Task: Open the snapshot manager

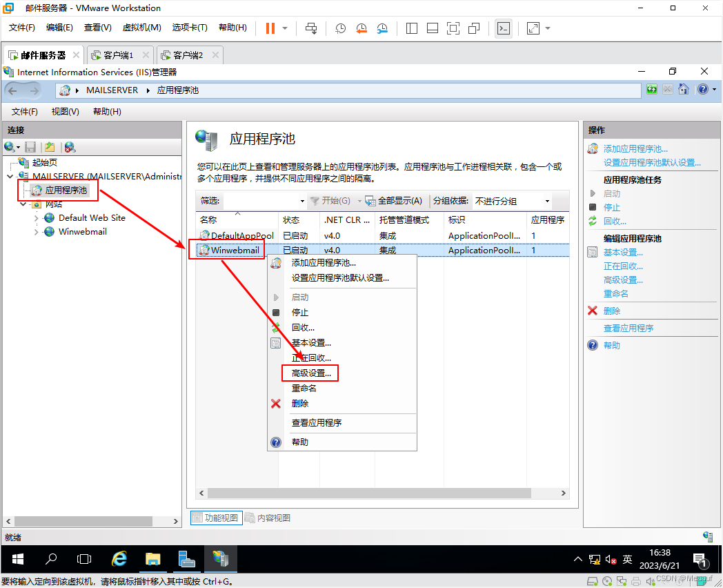Action: (382, 28)
